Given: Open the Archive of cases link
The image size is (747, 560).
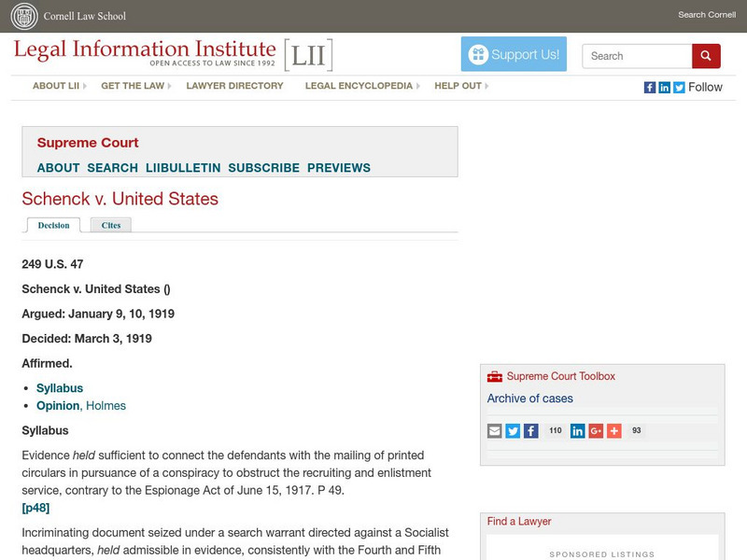Looking at the screenshot, I should point(530,399).
